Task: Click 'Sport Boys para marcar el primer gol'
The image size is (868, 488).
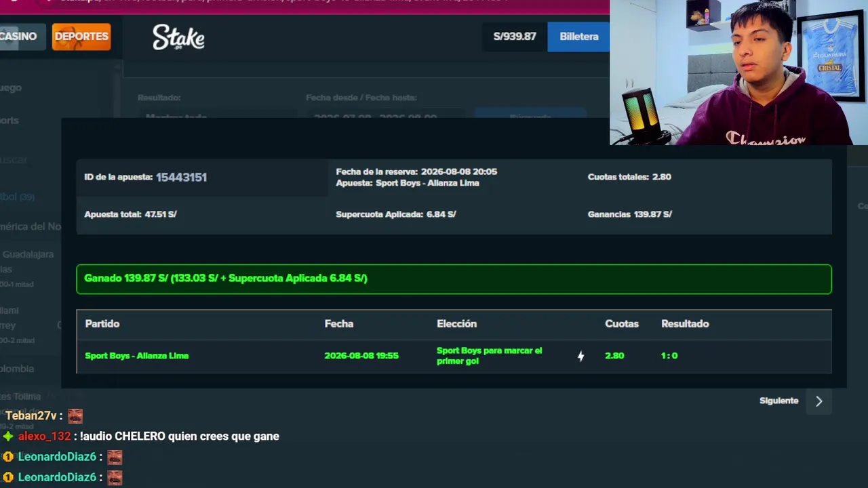Action: pyautogui.click(x=490, y=356)
